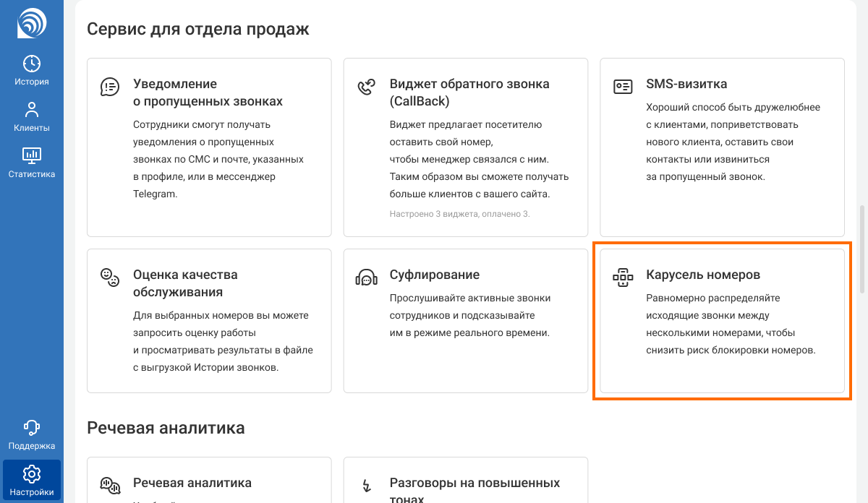Click the service quality smiley faces icon
This screenshot has height=503, width=868.
[x=110, y=278]
